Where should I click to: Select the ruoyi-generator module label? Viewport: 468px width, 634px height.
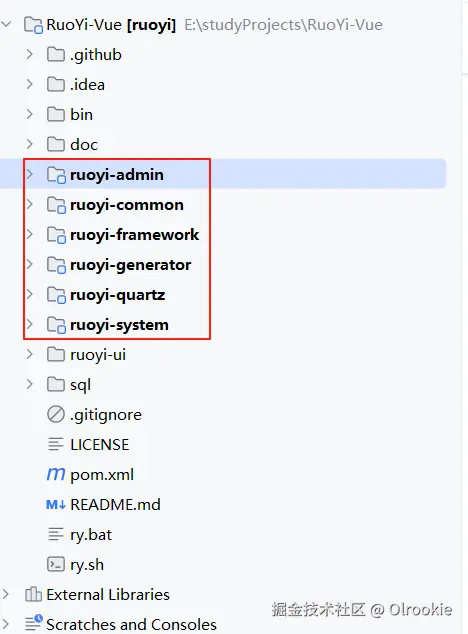pyautogui.click(x=131, y=265)
